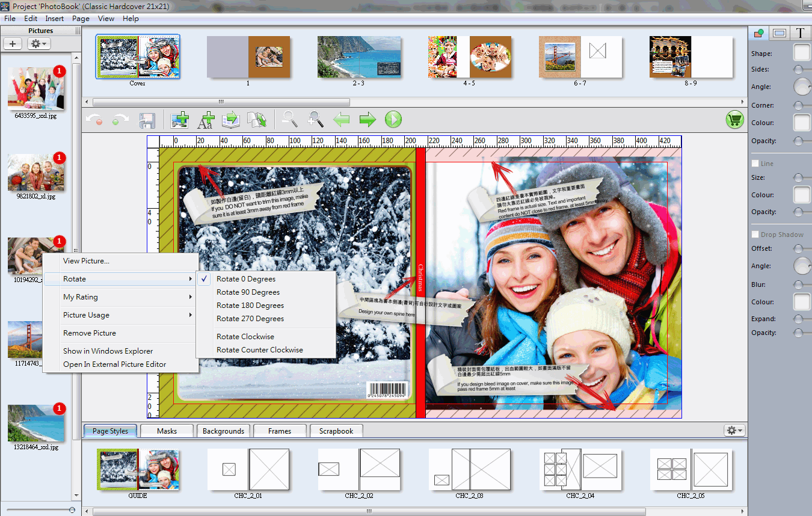The width and height of the screenshot is (812, 516).
Task: Click the Add text box icon
Action: pos(206,120)
